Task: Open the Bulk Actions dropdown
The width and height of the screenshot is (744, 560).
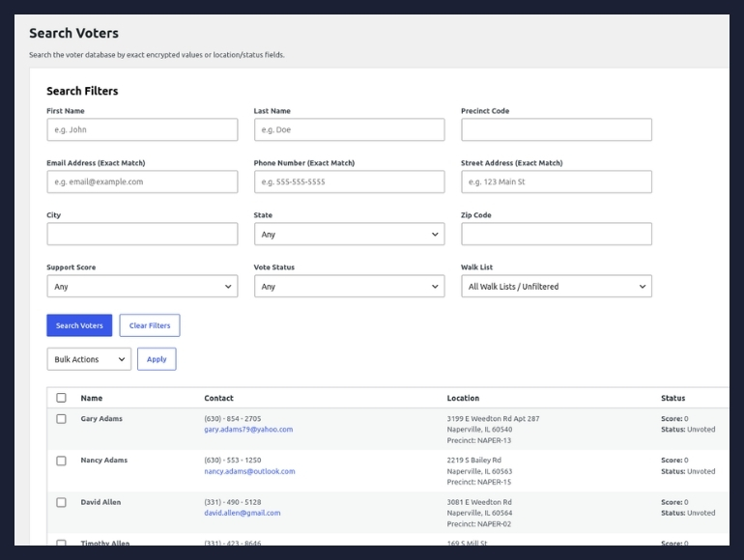Action: (89, 359)
